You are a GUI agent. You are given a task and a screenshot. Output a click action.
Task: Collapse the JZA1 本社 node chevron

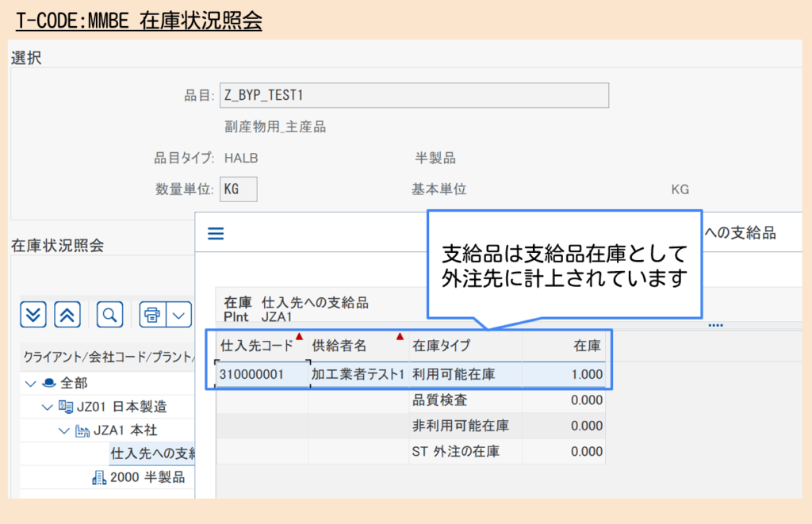point(63,430)
